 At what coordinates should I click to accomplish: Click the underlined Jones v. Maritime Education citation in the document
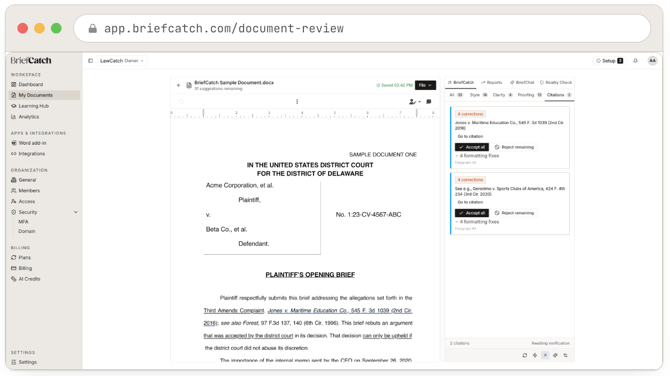click(x=340, y=311)
